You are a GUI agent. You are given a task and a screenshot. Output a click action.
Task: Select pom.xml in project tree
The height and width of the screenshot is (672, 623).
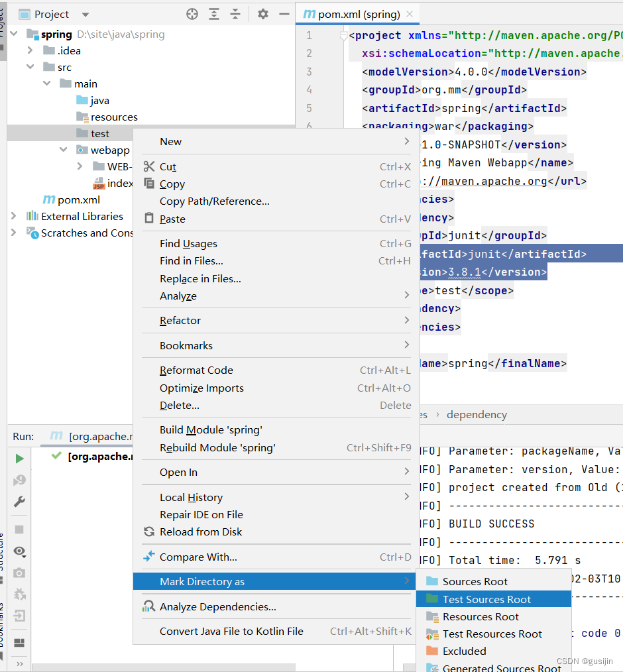71,199
